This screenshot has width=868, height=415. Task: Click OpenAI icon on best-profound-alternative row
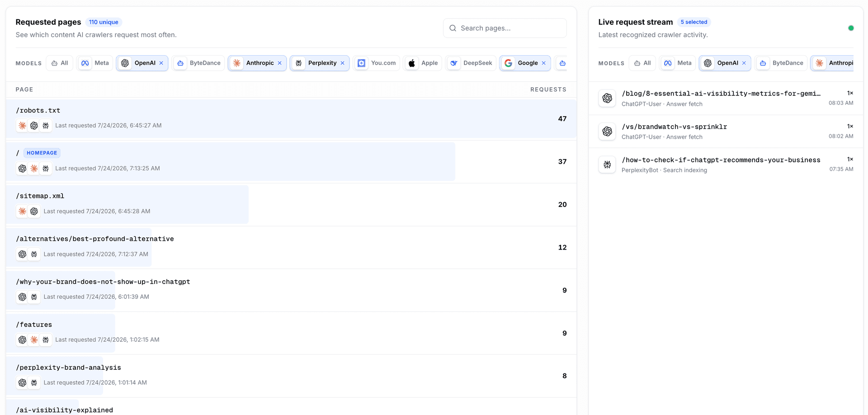click(22, 254)
